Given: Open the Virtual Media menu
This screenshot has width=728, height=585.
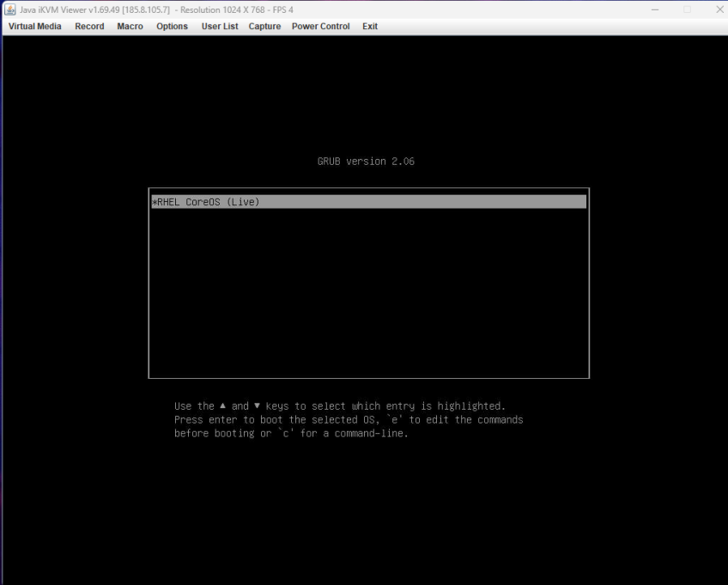Looking at the screenshot, I should [x=34, y=26].
